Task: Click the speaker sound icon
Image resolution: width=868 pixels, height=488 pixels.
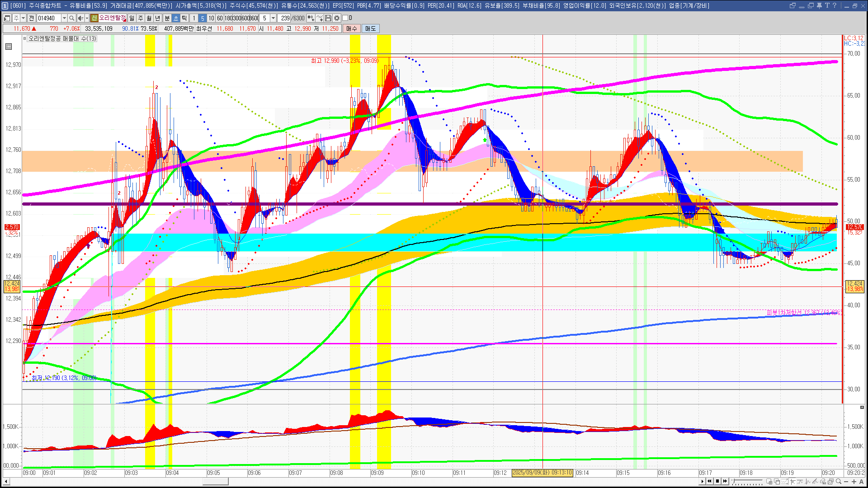Action: tap(80, 18)
